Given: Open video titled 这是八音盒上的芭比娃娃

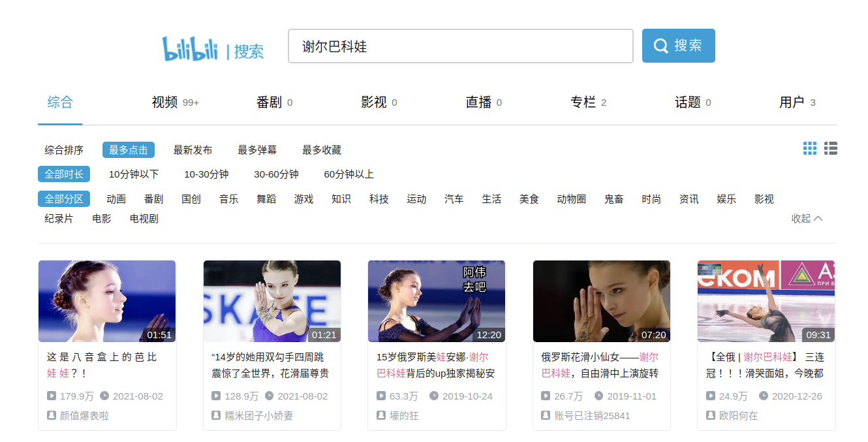Looking at the screenshot, I should (x=102, y=365).
